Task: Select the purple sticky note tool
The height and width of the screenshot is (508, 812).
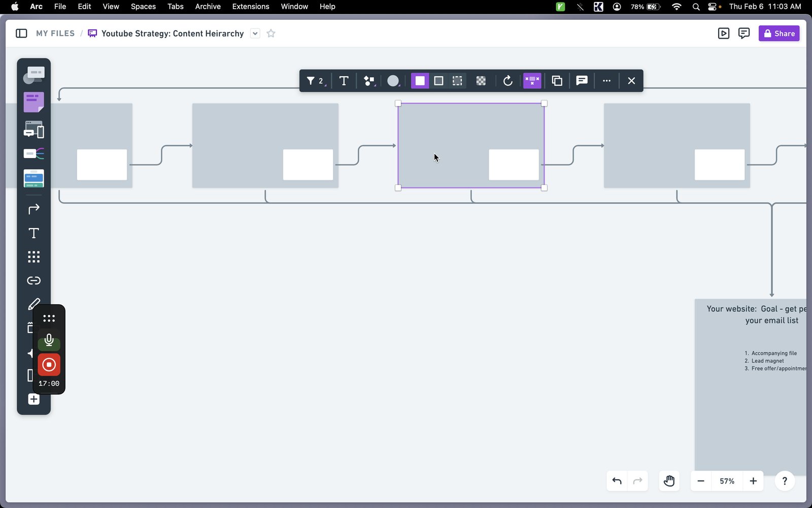Action: [33, 102]
